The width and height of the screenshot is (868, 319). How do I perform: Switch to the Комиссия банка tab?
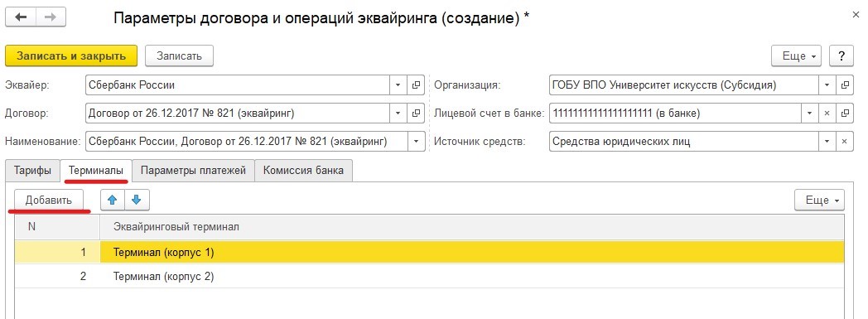pyautogui.click(x=303, y=171)
